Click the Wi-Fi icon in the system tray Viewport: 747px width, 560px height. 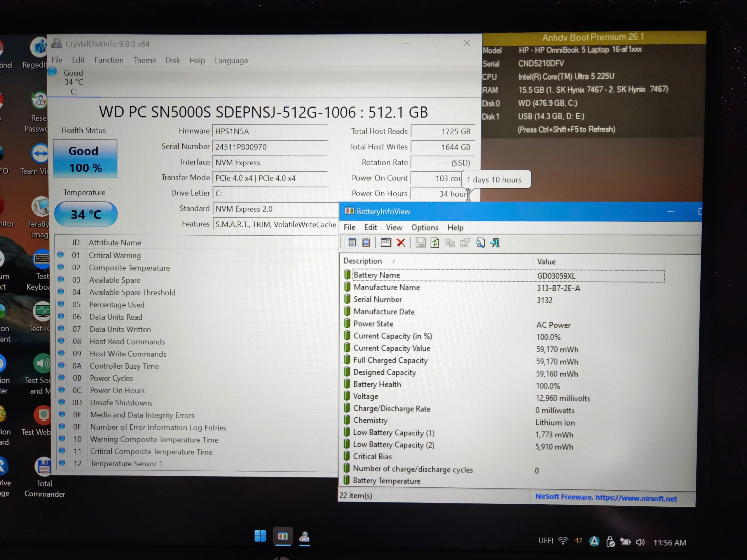tap(563, 541)
